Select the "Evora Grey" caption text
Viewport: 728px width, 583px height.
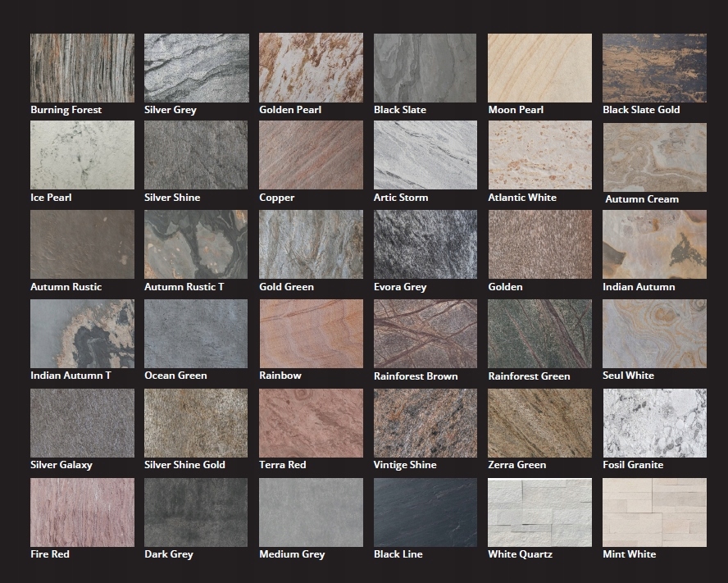tap(400, 288)
